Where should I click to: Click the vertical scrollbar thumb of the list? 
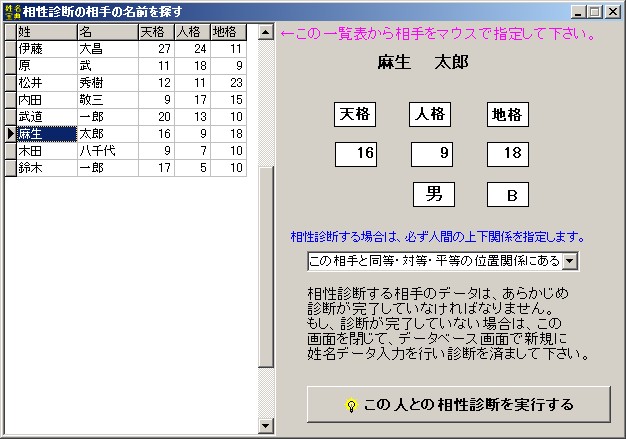(265, 266)
